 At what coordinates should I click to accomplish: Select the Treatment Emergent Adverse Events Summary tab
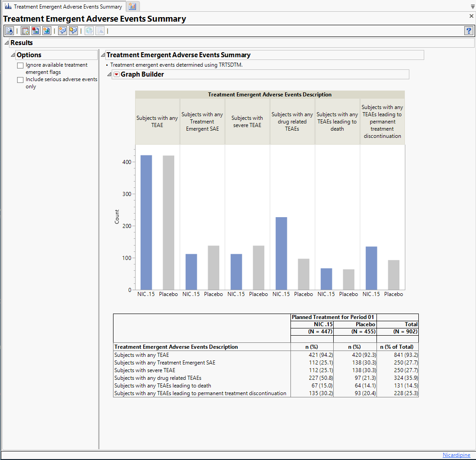pos(63,7)
